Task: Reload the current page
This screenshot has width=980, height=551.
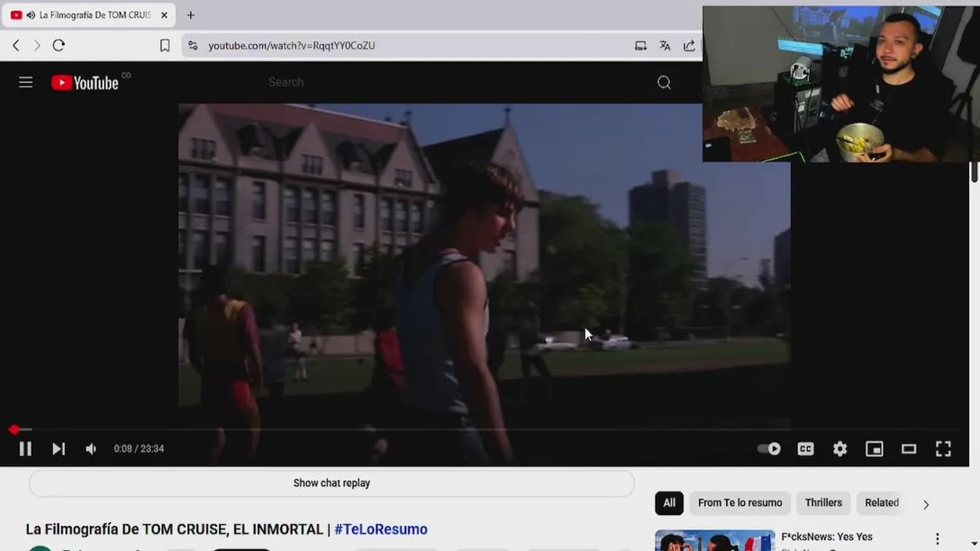Action: point(58,46)
